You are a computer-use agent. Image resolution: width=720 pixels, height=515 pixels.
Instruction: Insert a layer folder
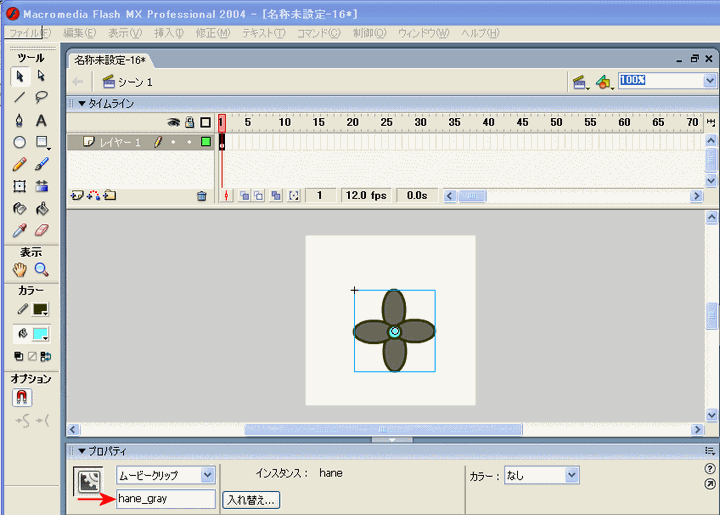(x=110, y=196)
